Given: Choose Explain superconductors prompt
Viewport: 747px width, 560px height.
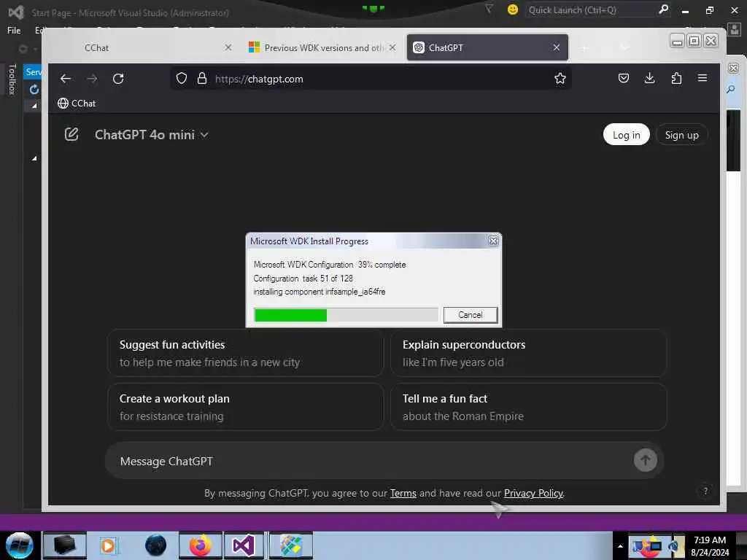Looking at the screenshot, I should [528, 353].
